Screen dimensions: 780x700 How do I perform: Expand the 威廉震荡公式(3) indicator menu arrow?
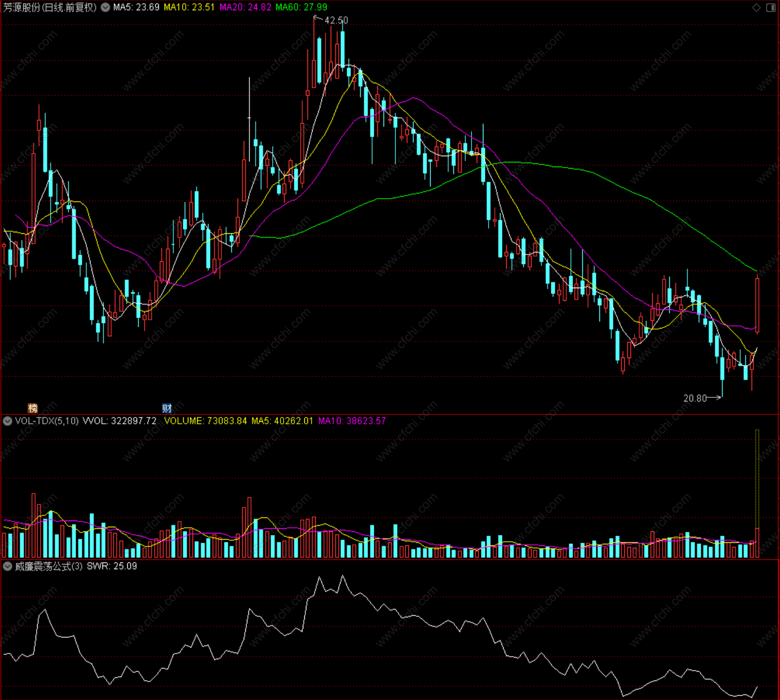7,566
